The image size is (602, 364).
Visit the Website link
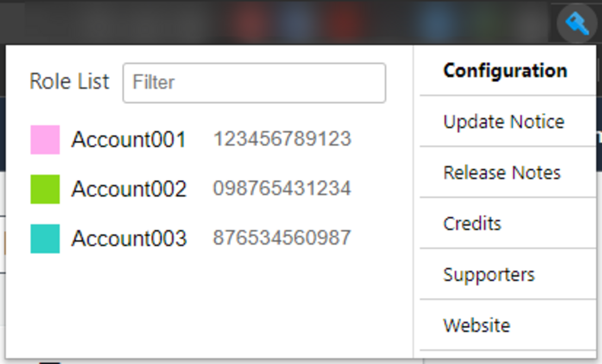tap(477, 326)
